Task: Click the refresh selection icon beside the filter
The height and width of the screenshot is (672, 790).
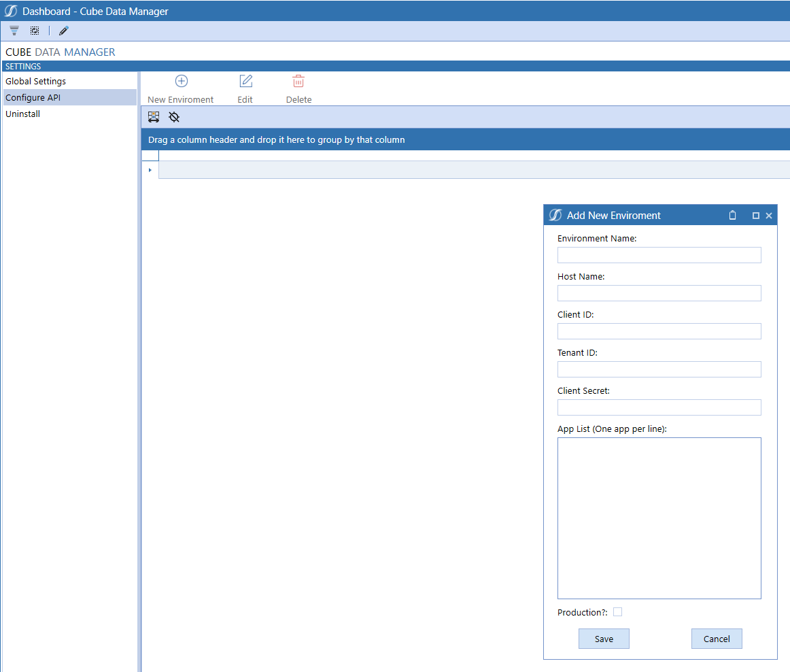Action: tap(34, 30)
